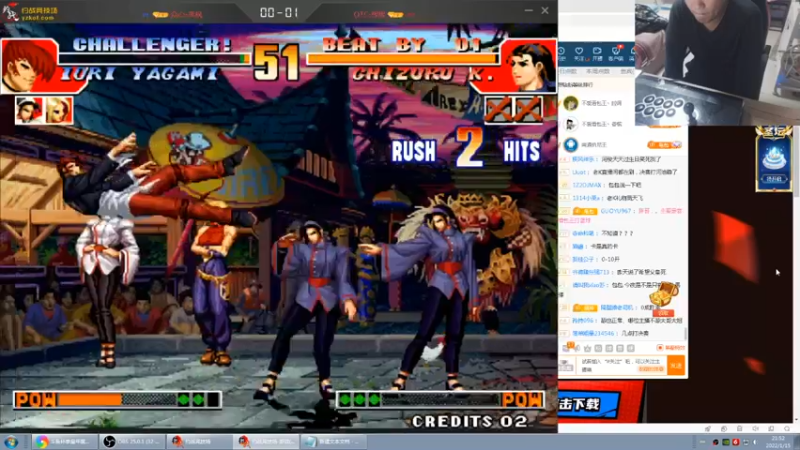Click the yzkof.com logo in game title bar
This screenshot has height=450, width=800.
pos(31,13)
